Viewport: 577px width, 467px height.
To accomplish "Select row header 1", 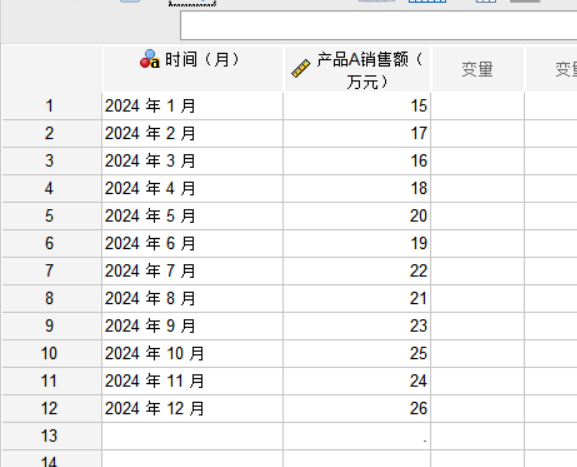I will tap(52, 106).
